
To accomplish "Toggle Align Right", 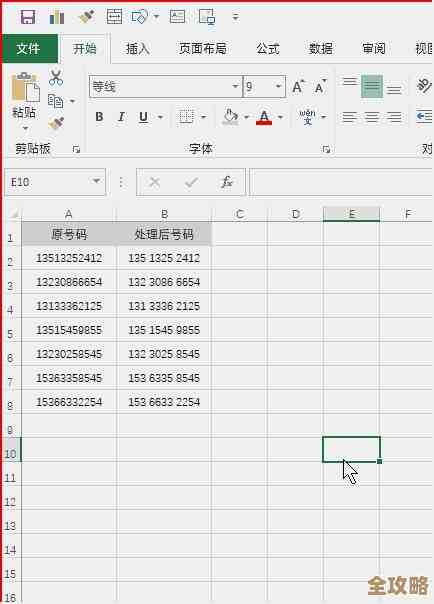I will pos(394,117).
